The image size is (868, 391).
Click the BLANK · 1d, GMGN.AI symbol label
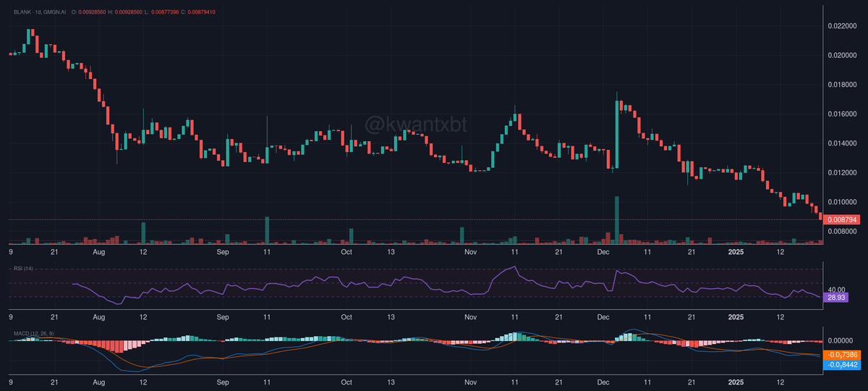(x=41, y=12)
